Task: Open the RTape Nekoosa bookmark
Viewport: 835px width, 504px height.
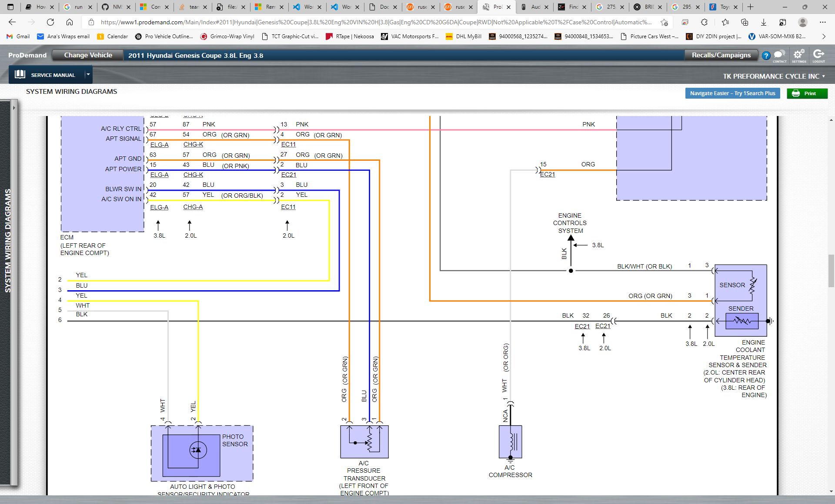Action: 350,36
